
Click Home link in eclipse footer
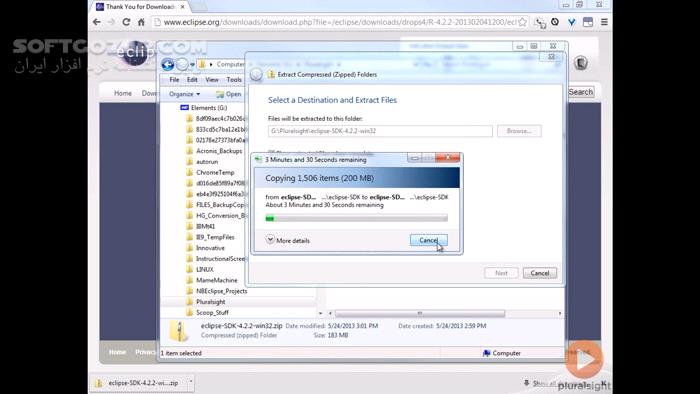(117, 352)
